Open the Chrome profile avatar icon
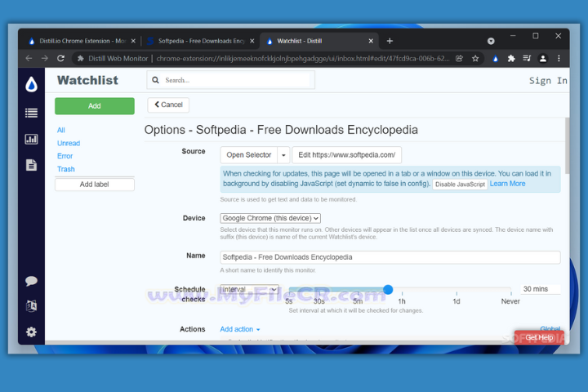The image size is (588, 392). (x=542, y=59)
